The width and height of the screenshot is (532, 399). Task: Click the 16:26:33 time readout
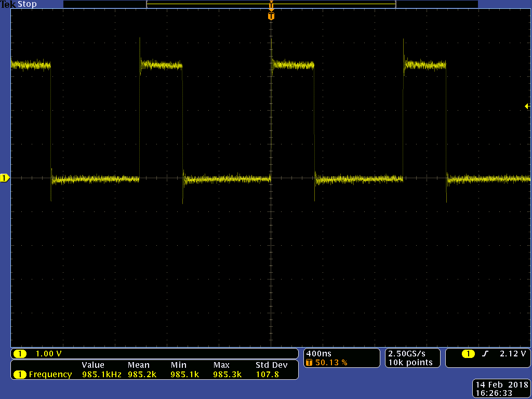[494, 393]
